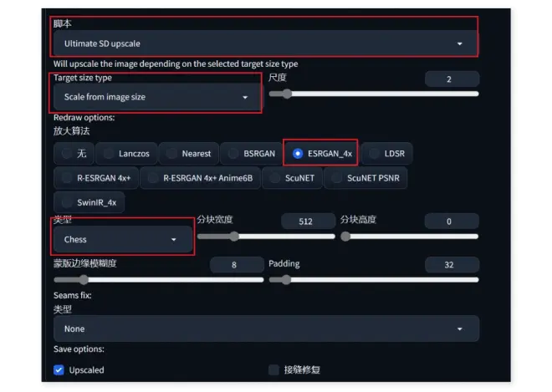Select the BSRGAN upscaler
The width and height of the screenshot is (552, 392).
(252, 154)
